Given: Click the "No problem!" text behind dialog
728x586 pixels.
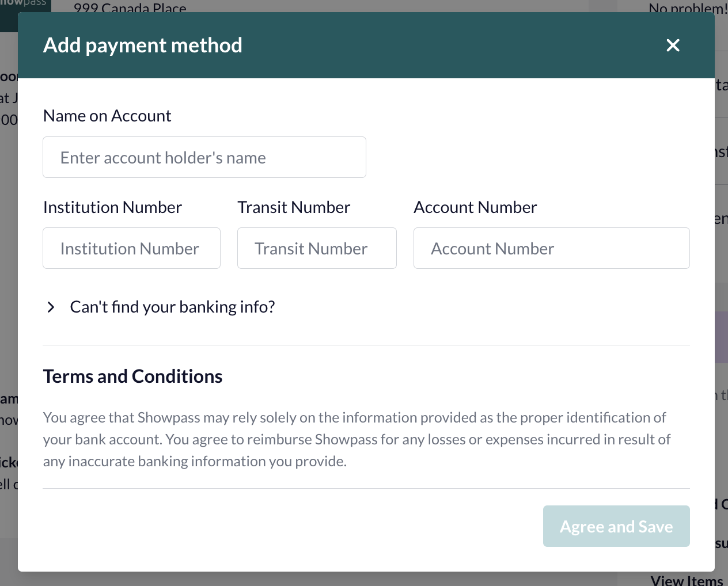Looking at the screenshot, I should click(x=688, y=7).
